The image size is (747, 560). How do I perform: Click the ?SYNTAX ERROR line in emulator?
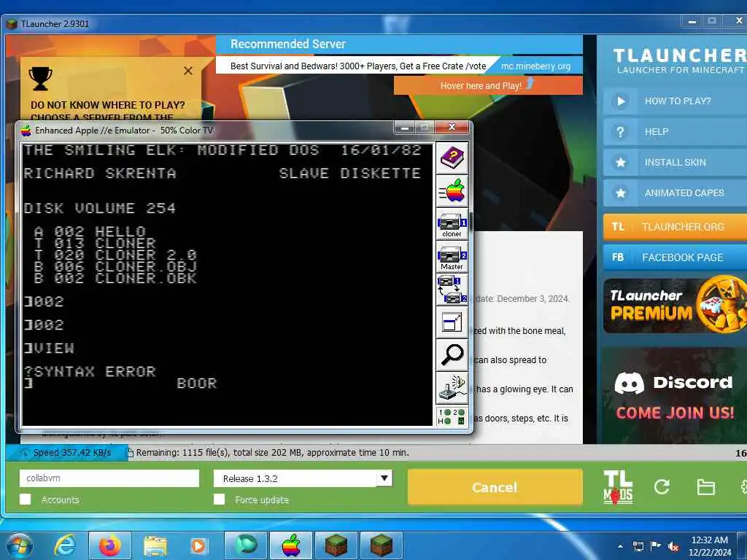[x=90, y=371]
